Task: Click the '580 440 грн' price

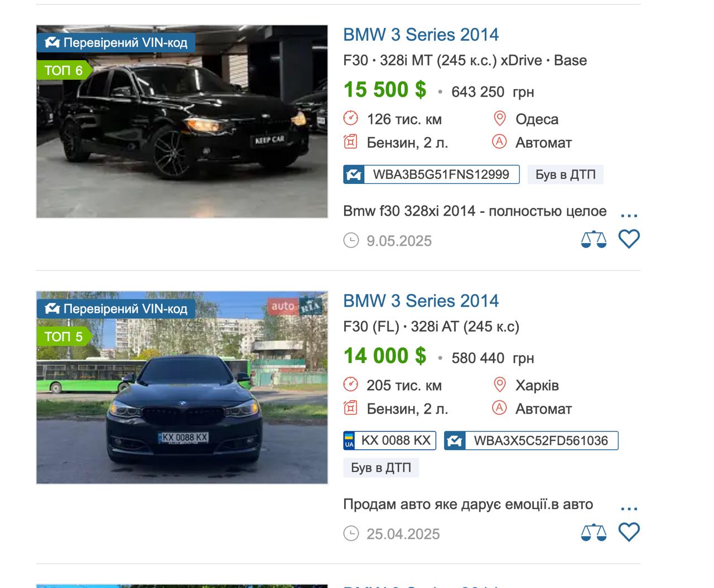Action: tap(493, 358)
